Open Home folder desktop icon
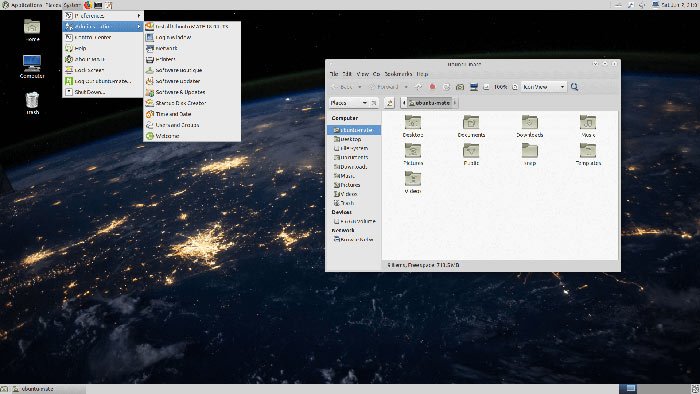Viewport: 700px width, 394px height. click(32, 30)
